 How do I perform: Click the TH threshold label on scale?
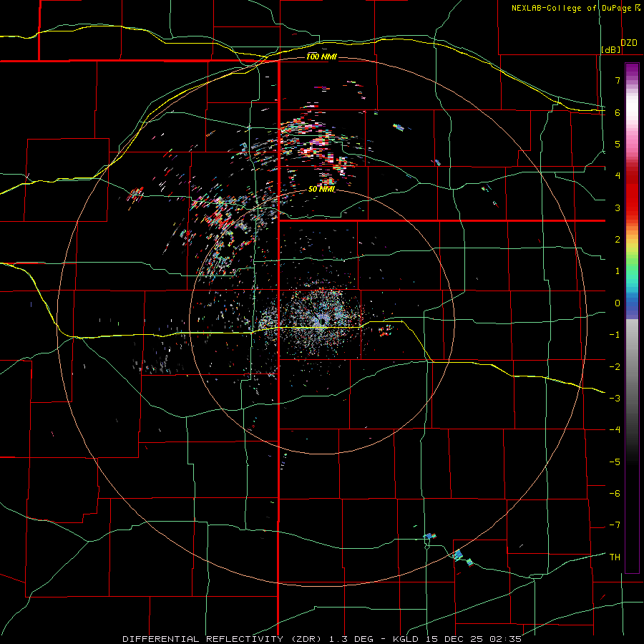(615, 557)
